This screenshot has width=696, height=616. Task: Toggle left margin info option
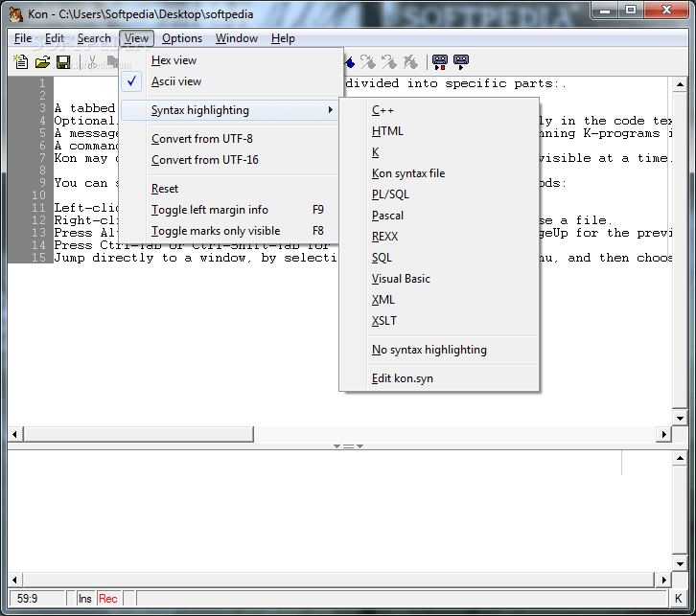coord(229,210)
